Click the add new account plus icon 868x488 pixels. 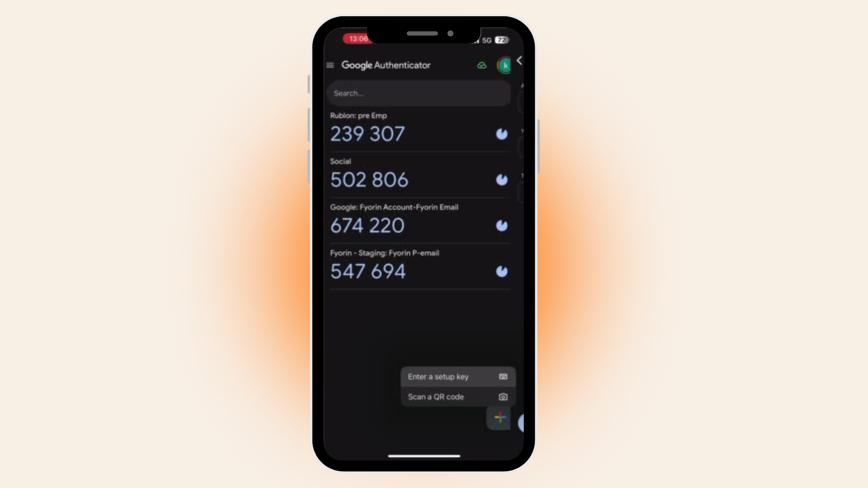tap(500, 418)
